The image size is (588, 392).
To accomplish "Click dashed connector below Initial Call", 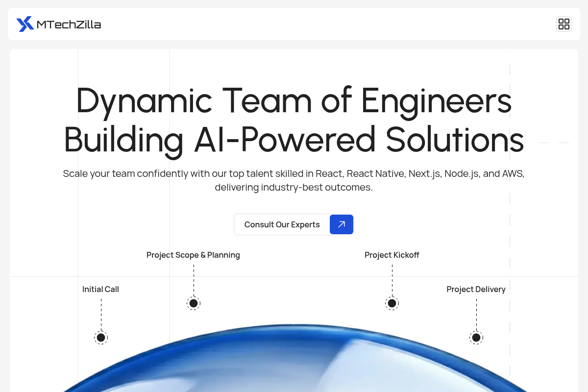I will click(x=101, y=314).
